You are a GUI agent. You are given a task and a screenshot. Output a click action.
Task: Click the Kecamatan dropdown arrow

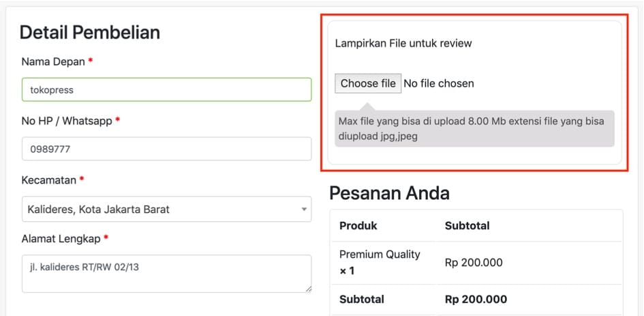pos(304,210)
